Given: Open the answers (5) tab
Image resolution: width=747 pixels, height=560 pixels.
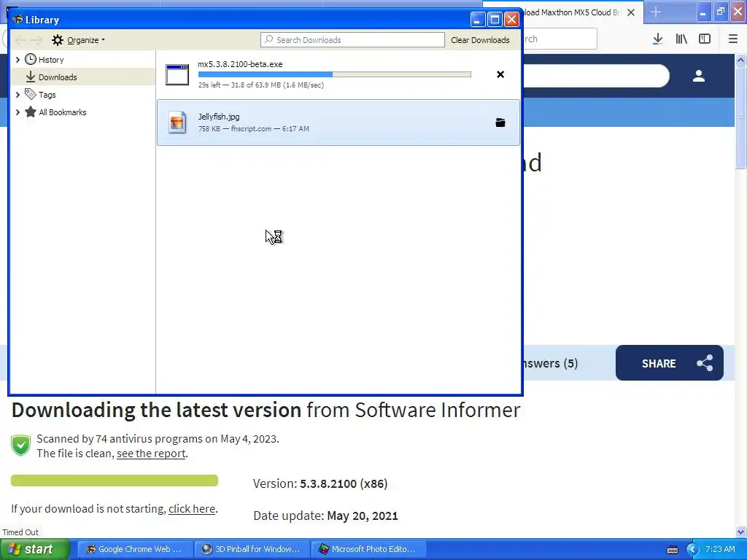Looking at the screenshot, I should tap(551, 363).
